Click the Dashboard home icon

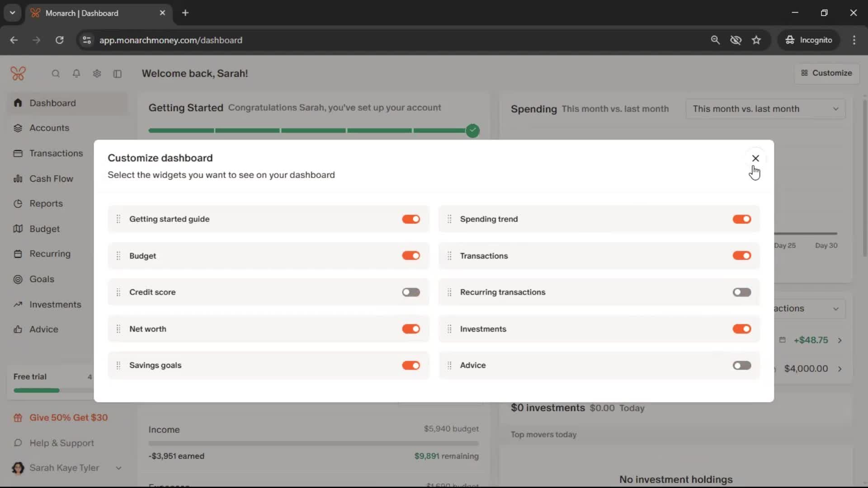(18, 103)
